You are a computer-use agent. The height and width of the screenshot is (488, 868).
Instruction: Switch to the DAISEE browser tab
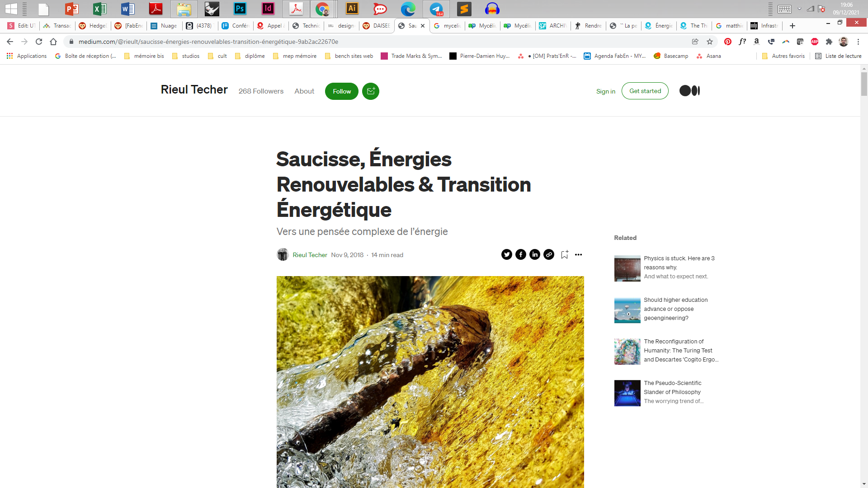pos(377,26)
